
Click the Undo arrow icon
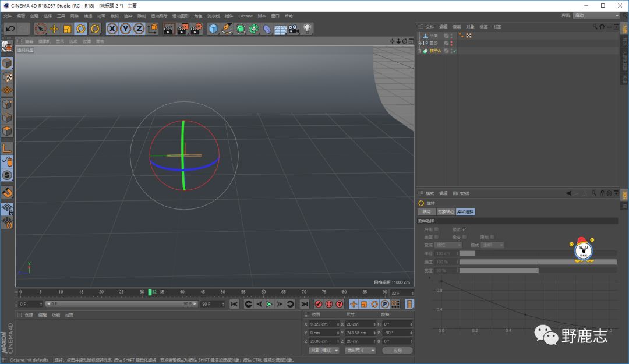(x=10, y=29)
